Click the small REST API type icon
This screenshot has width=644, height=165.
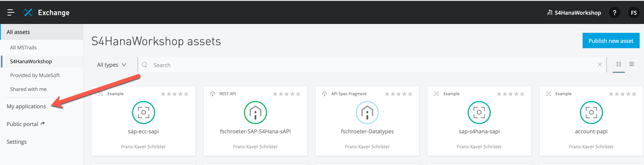pos(213,94)
